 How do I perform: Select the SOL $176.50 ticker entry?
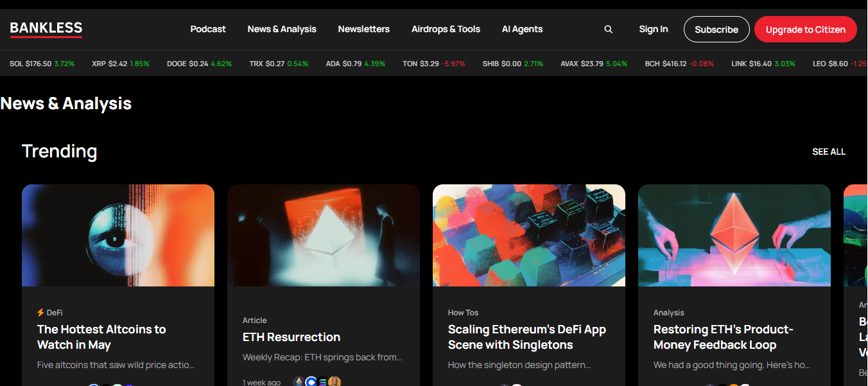[42, 64]
